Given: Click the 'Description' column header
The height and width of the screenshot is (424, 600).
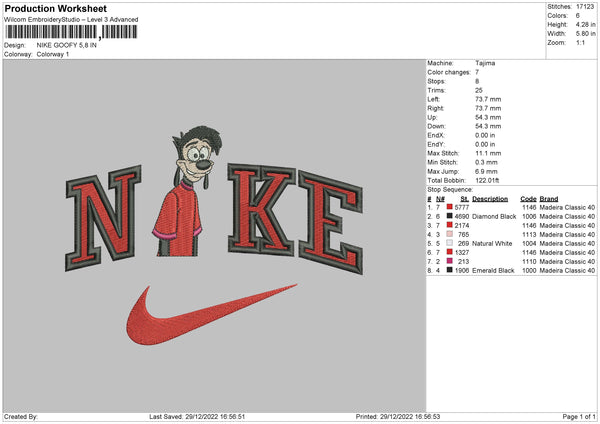Looking at the screenshot, I should point(490,199).
